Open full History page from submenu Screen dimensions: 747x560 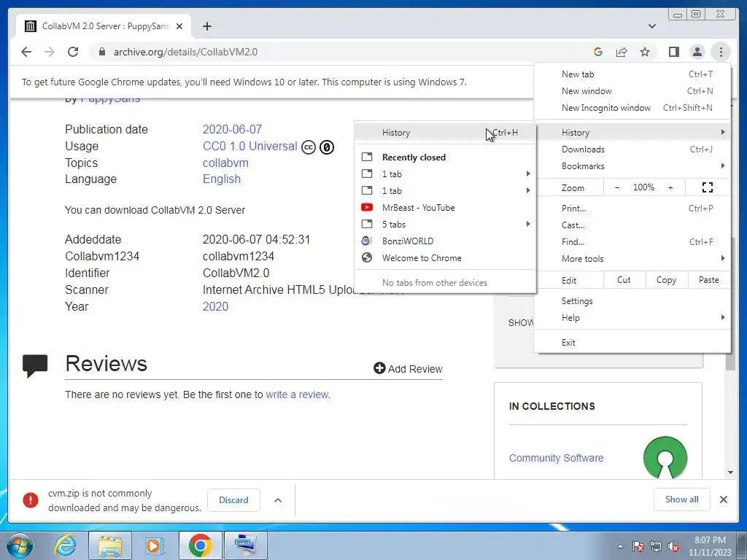[x=446, y=133]
